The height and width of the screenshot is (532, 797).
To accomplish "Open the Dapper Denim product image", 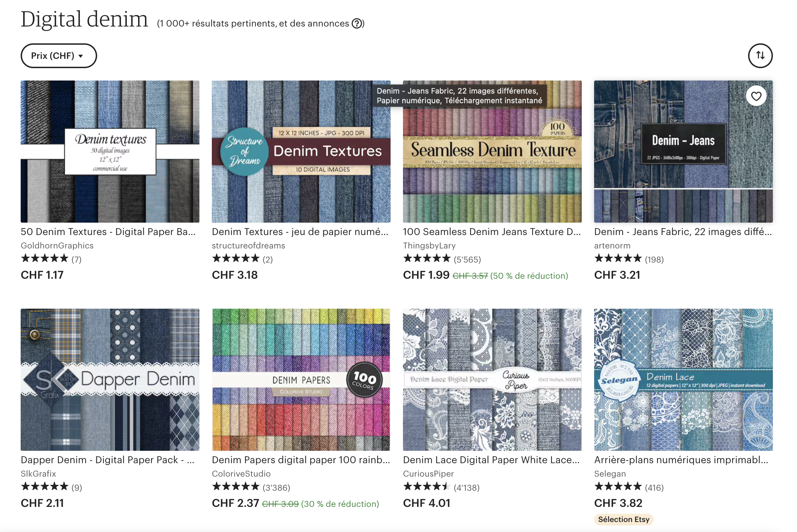I will pyautogui.click(x=110, y=380).
